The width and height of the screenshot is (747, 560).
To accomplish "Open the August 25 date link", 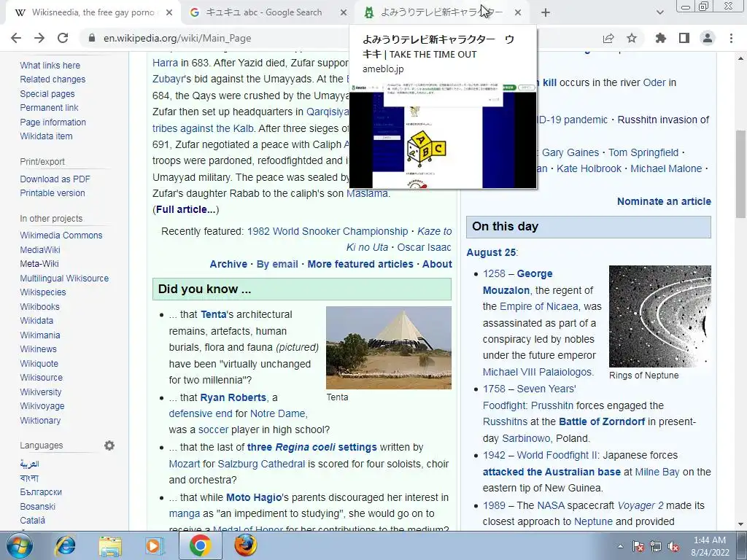I will [x=491, y=253].
